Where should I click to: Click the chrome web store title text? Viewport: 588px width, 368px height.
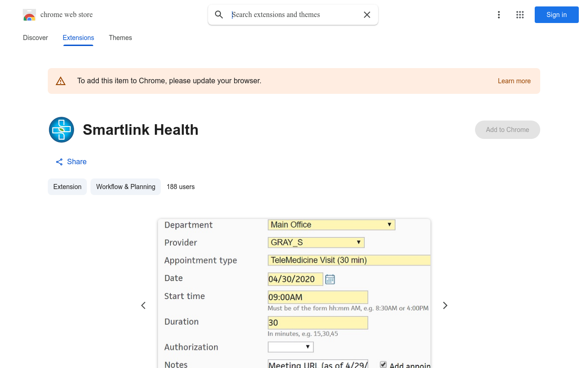tap(67, 15)
